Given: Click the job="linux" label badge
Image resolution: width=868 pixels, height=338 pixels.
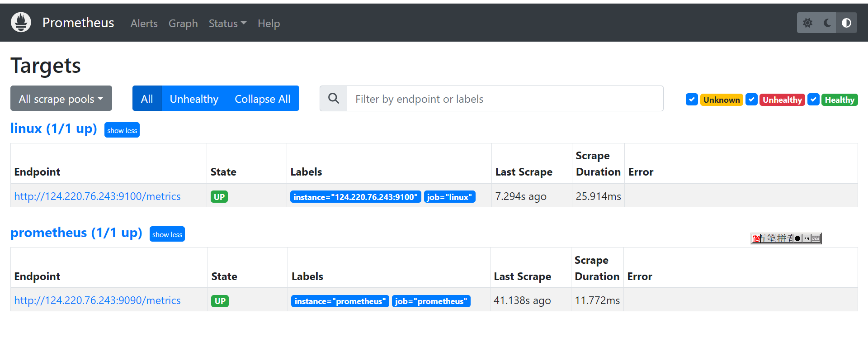Looking at the screenshot, I should 449,197.
